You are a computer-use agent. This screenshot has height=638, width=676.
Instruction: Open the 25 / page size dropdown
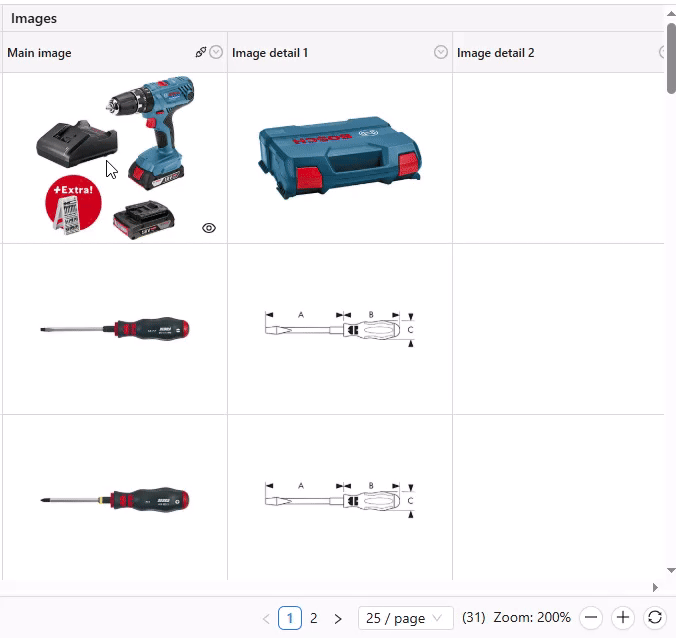click(405, 618)
